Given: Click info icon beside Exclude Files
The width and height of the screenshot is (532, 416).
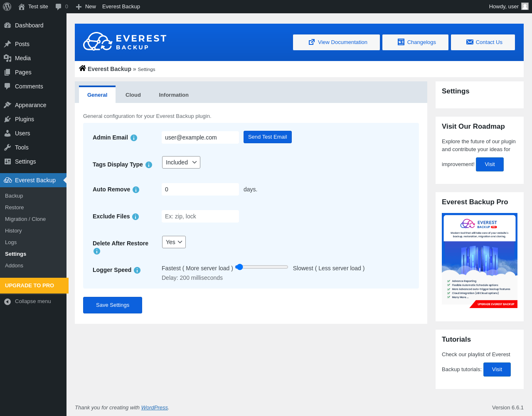Looking at the screenshot, I should tap(135, 217).
